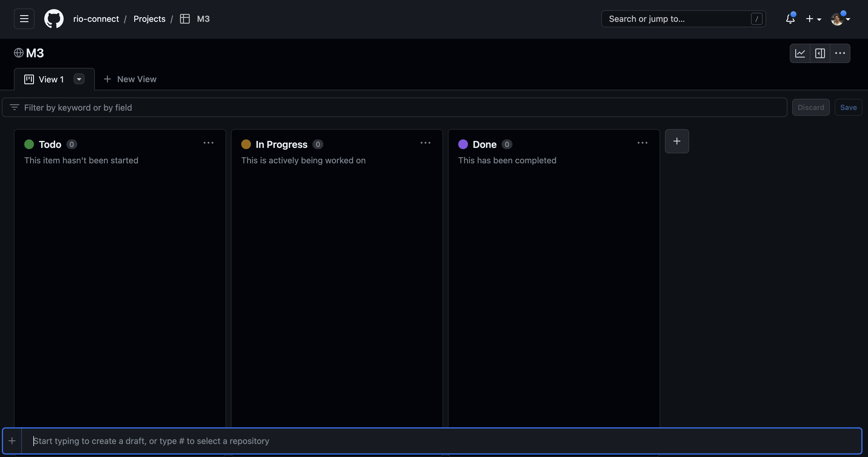868x457 pixels.
Task: Discard view changes
Action: tap(811, 108)
